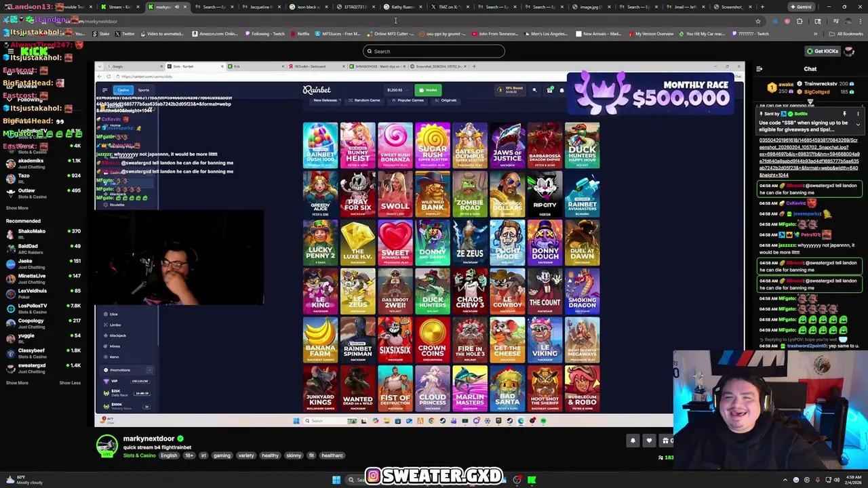Click Get KICKs button
This screenshot has height=488, width=868.
(823, 51)
